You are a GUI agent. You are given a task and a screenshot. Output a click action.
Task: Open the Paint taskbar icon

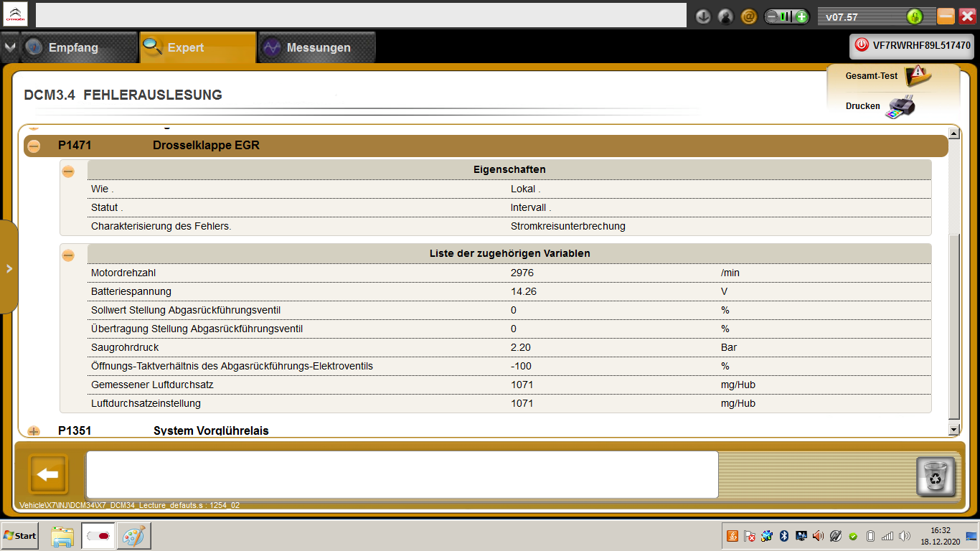click(x=134, y=536)
